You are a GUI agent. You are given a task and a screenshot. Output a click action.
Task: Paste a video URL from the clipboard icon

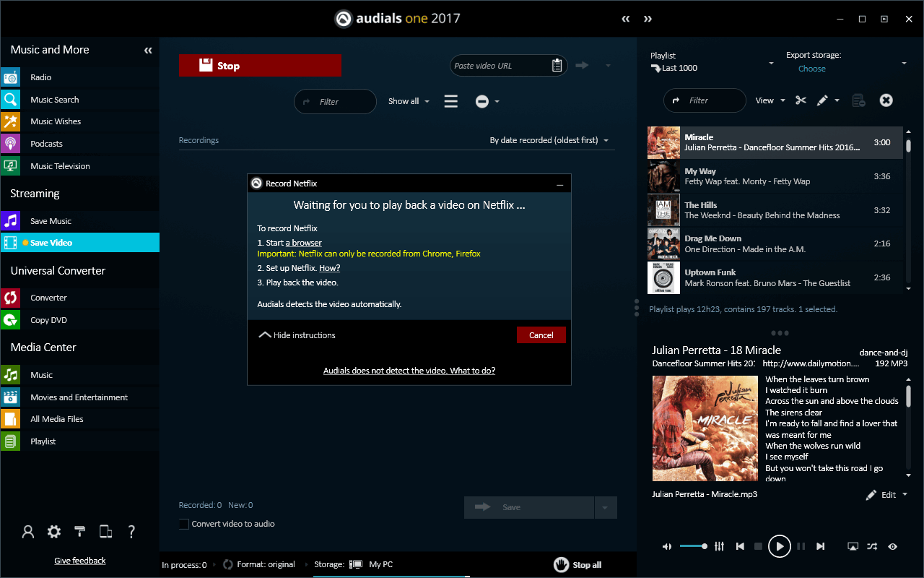557,65
